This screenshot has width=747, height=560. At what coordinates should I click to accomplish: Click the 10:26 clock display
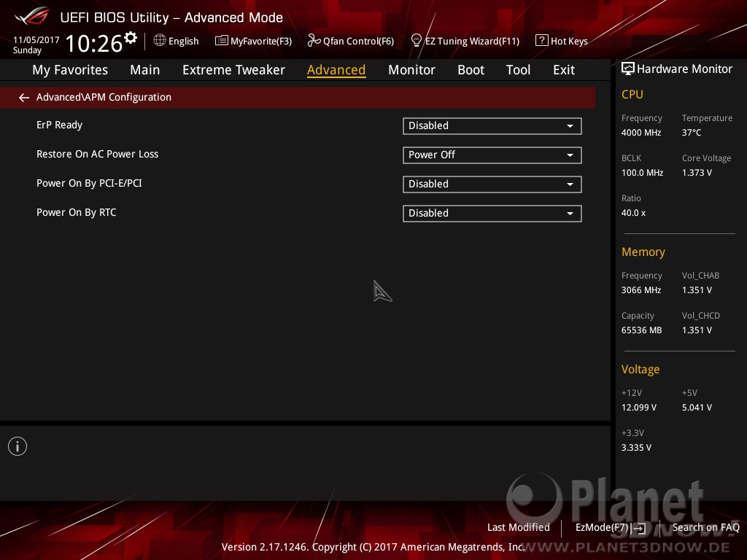coord(94,43)
